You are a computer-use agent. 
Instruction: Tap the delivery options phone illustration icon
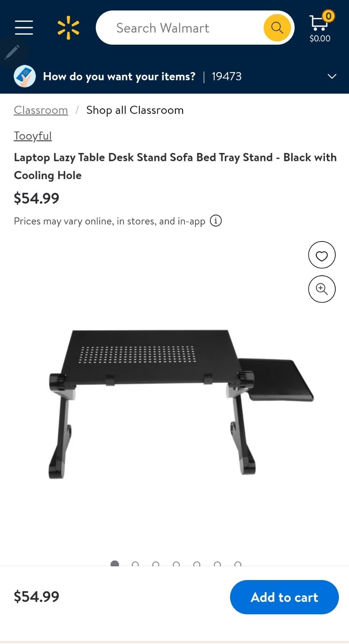pyautogui.click(x=25, y=76)
